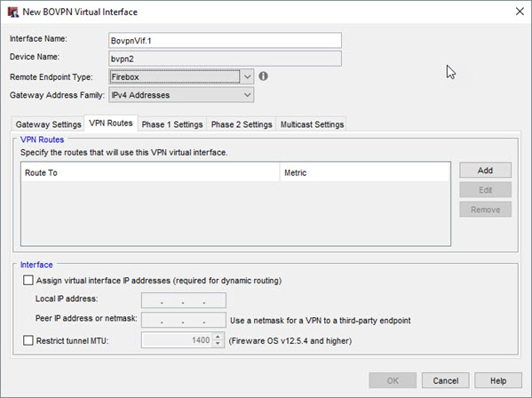The image size is (532, 398).
Task: Select the VPN Routes tab
Action: coord(111,123)
